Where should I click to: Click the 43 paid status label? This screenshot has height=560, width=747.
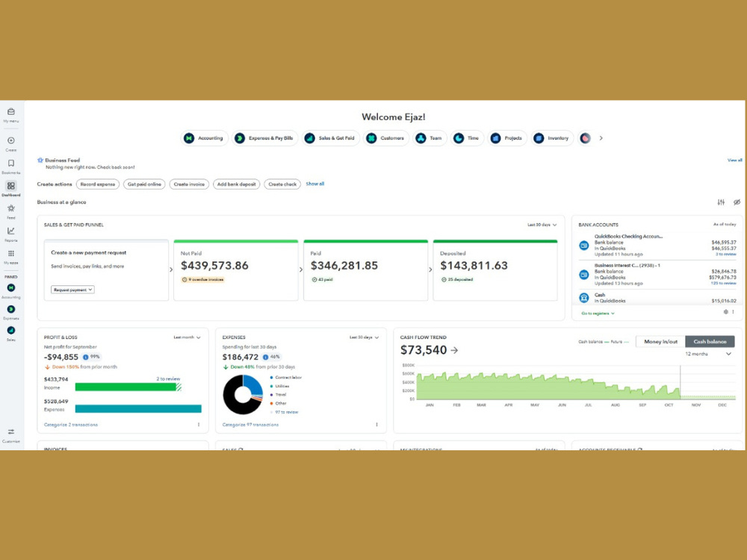pos(322,279)
